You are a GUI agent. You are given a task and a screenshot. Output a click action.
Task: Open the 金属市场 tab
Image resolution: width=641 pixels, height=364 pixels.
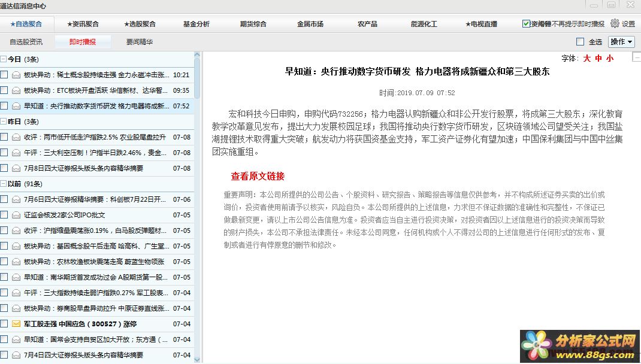point(310,24)
